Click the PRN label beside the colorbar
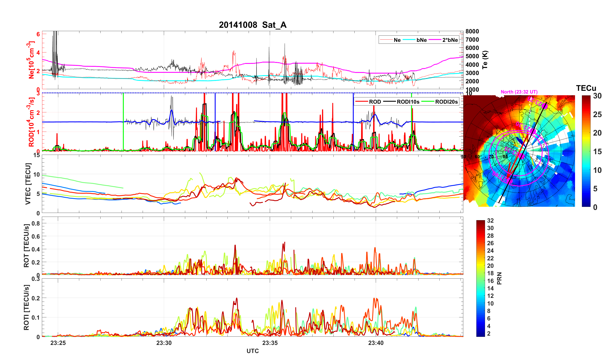602x364 pixels. (x=499, y=278)
